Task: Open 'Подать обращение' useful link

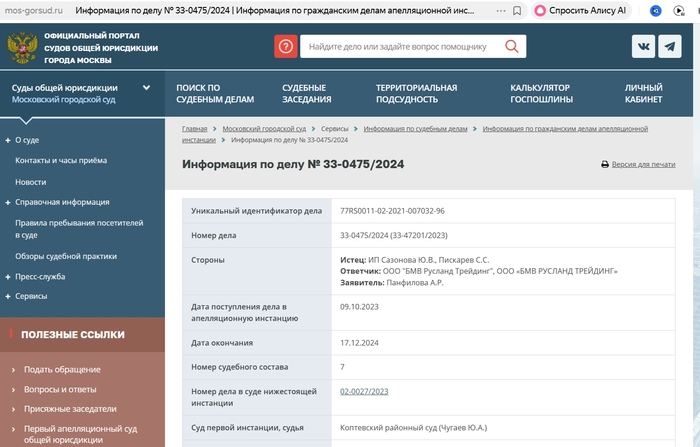Action: pyautogui.click(x=62, y=369)
